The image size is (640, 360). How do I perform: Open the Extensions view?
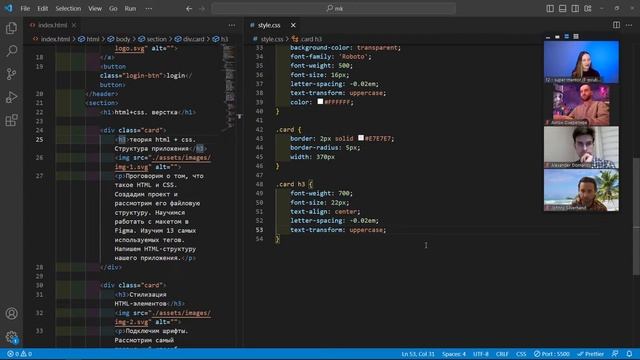11,120
